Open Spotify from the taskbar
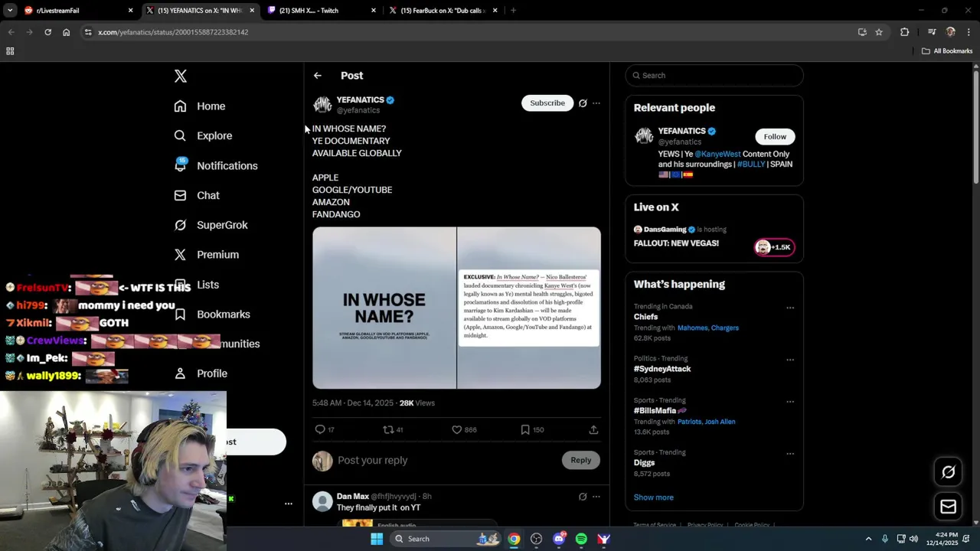The width and height of the screenshot is (980, 551). click(581, 539)
